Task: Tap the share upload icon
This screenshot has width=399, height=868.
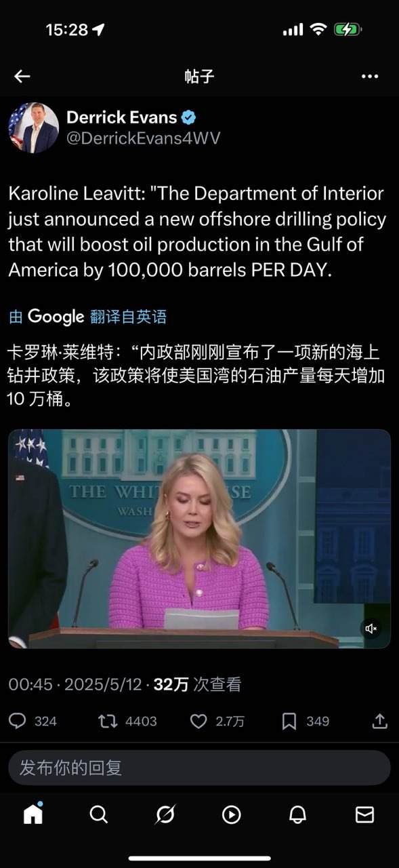Action: [x=380, y=721]
